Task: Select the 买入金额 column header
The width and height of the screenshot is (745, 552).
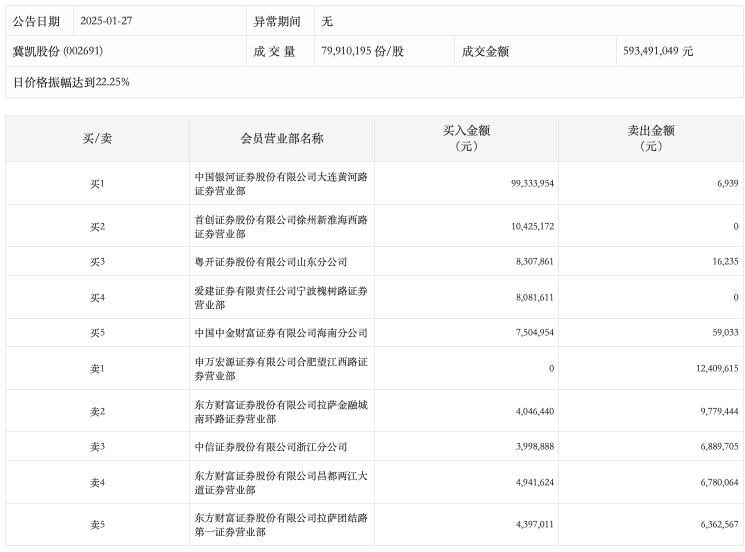Action: (467, 138)
